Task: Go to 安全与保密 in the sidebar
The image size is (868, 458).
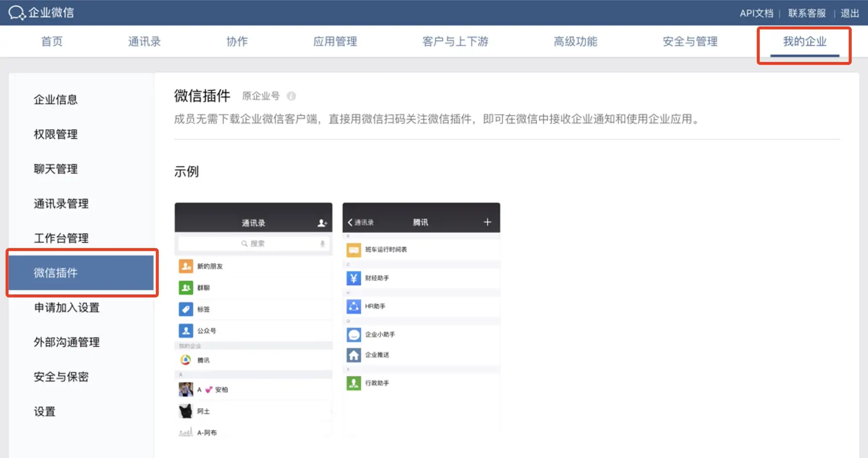Action: click(x=61, y=377)
